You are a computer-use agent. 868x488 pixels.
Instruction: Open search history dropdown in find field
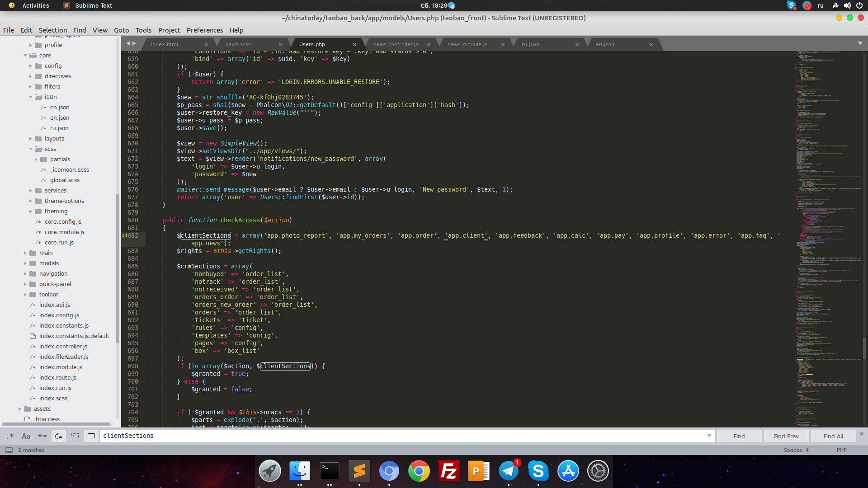point(709,436)
